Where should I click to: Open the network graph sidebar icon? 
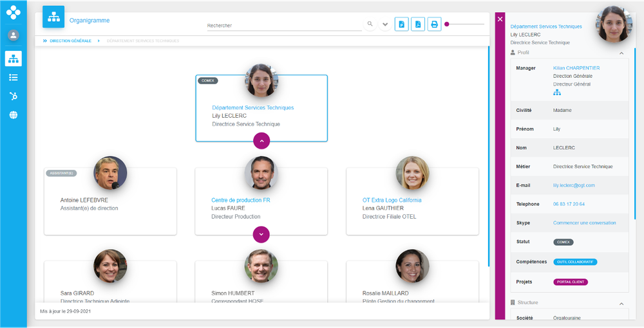[x=13, y=96]
